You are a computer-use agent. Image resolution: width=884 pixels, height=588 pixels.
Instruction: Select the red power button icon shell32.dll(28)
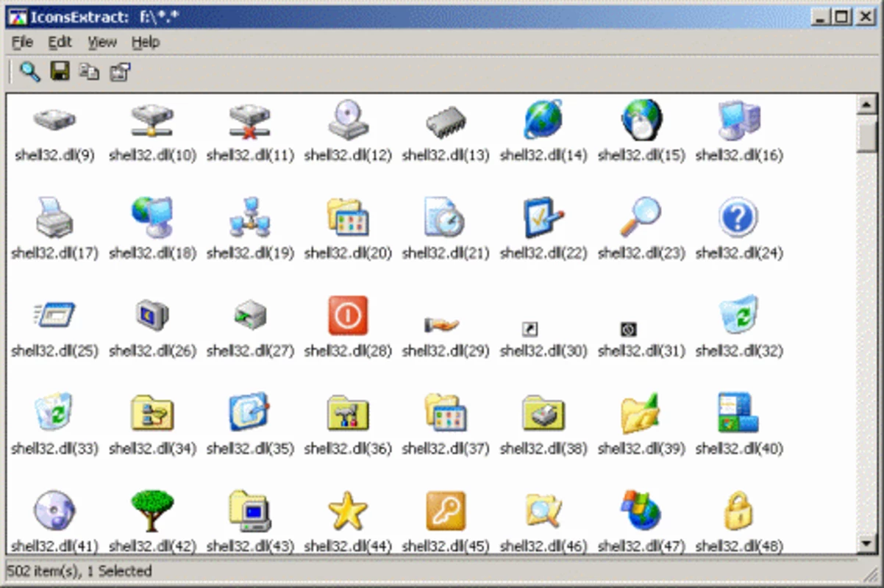pyautogui.click(x=348, y=315)
